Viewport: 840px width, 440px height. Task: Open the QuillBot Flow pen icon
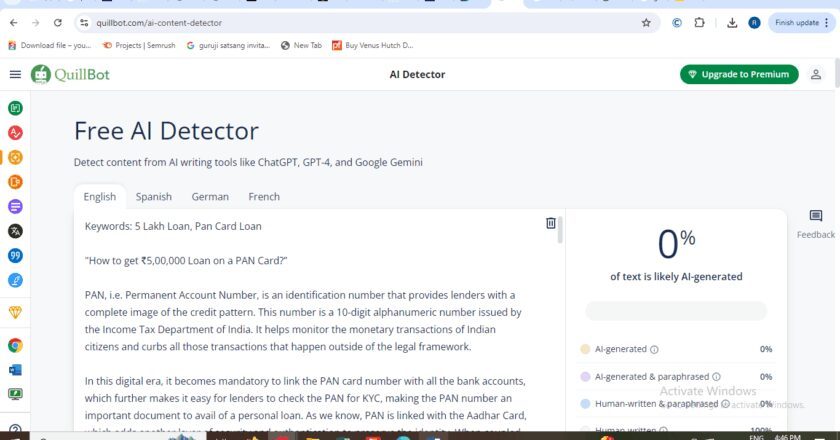[x=15, y=280]
